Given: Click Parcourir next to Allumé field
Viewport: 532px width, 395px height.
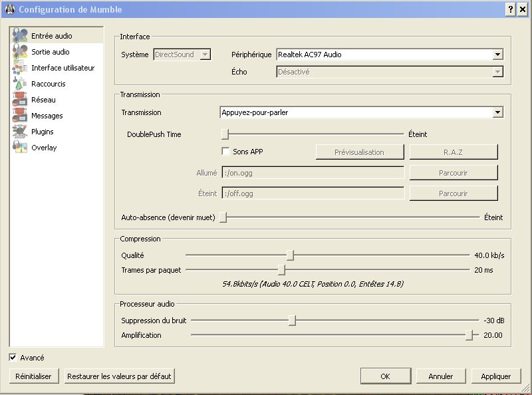Looking at the screenshot, I should 454,173.
